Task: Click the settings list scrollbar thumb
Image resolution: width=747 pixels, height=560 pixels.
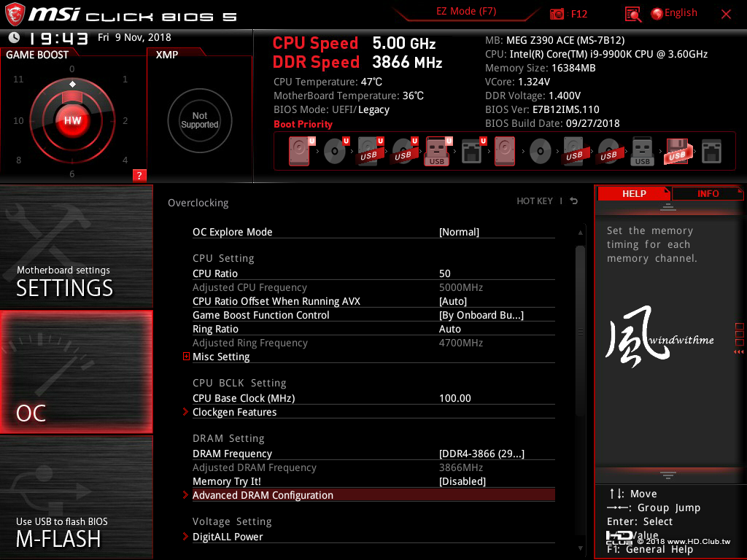Action: coord(580,331)
